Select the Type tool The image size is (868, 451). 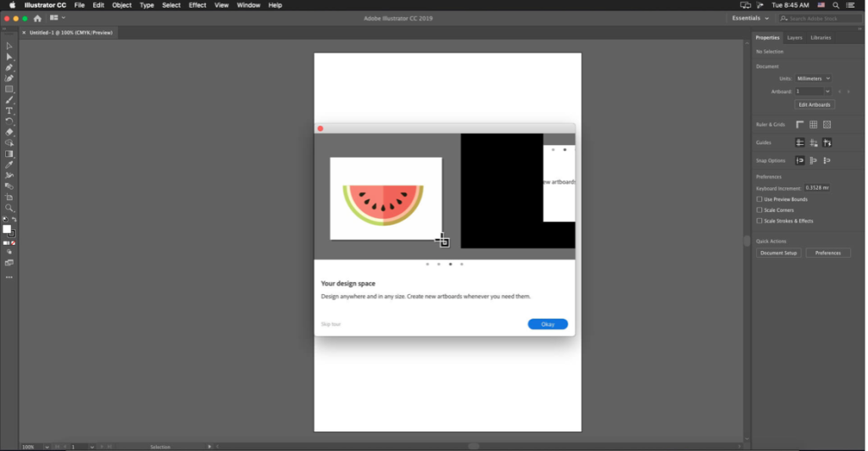click(x=8, y=111)
